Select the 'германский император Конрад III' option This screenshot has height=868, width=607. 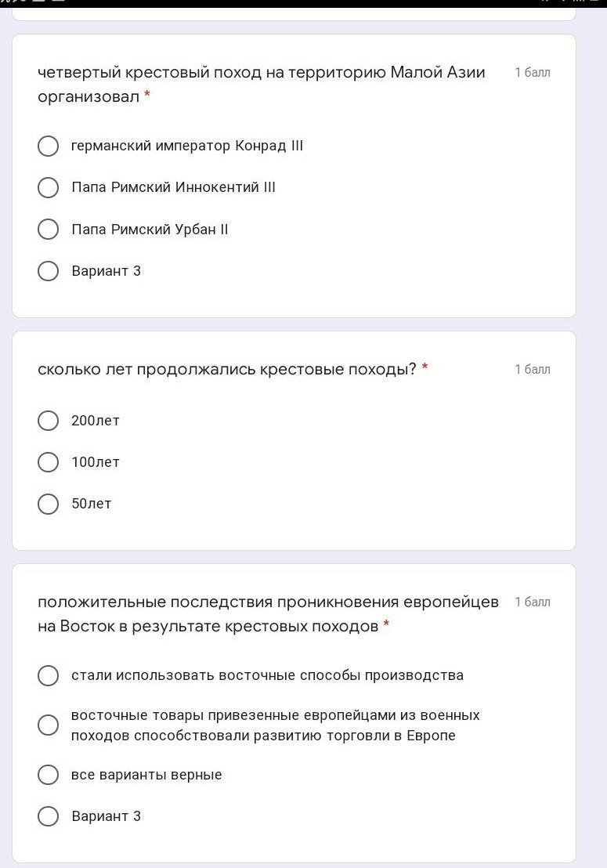pos(48,146)
